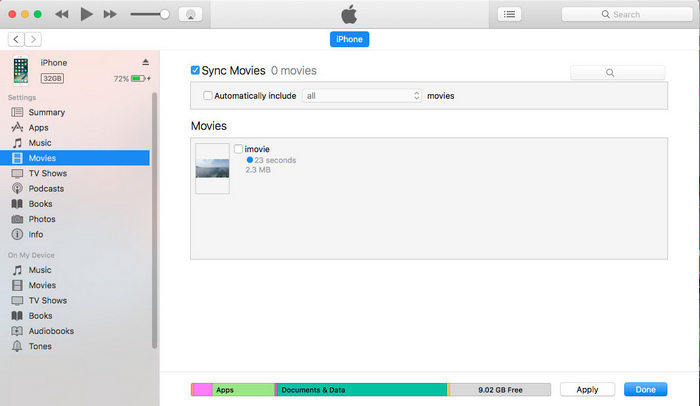The image size is (700, 406).
Task: Click the sidebar vertical scrollbar
Action: (154, 220)
